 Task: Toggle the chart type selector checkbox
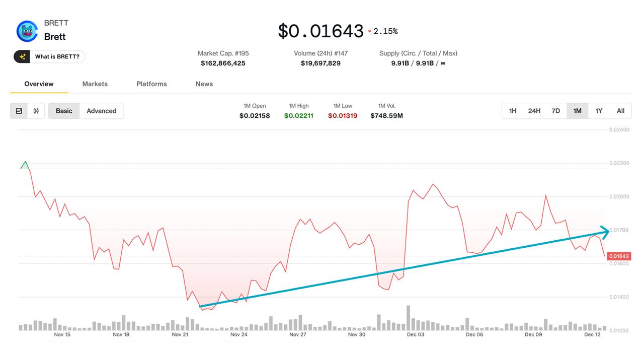click(19, 111)
